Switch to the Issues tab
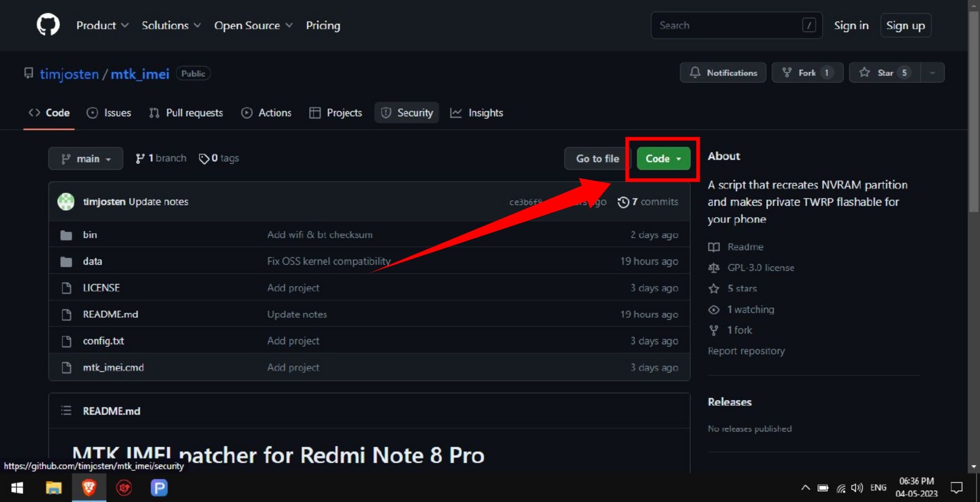This screenshot has width=980, height=502. point(109,113)
